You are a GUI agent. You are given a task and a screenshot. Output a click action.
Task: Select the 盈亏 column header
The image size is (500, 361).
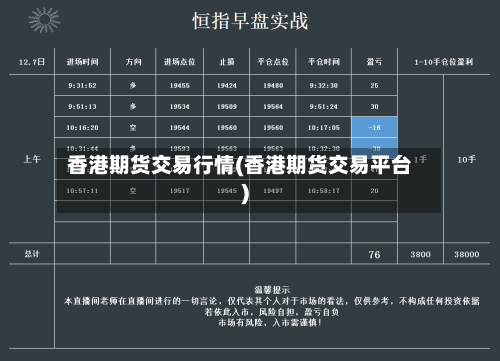pyautogui.click(x=374, y=62)
